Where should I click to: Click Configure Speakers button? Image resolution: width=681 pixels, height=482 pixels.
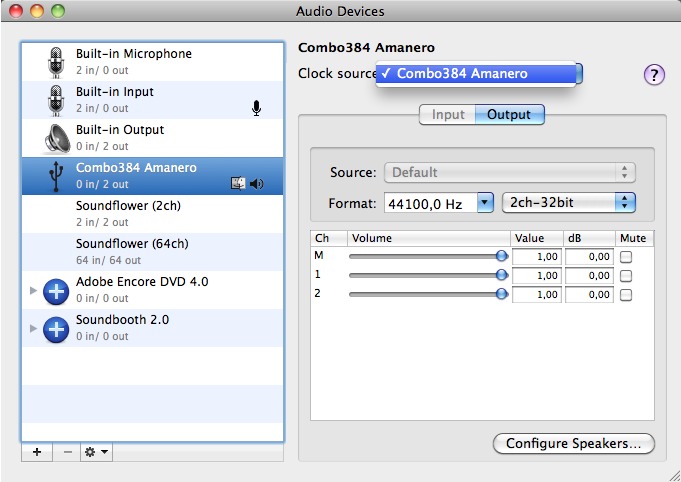pyautogui.click(x=573, y=443)
